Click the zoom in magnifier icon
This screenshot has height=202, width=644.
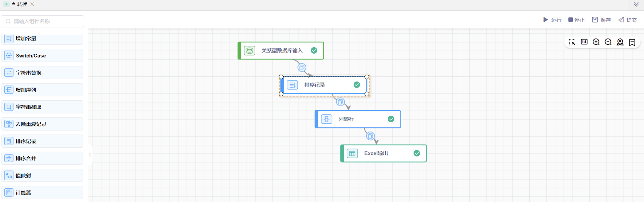596,42
